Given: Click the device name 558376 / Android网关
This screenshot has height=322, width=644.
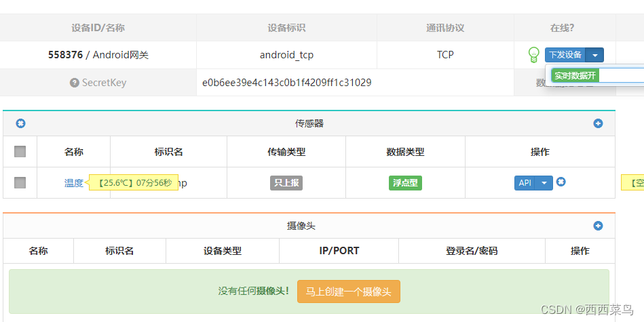Looking at the screenshot, I should click(x=98, y=55).
